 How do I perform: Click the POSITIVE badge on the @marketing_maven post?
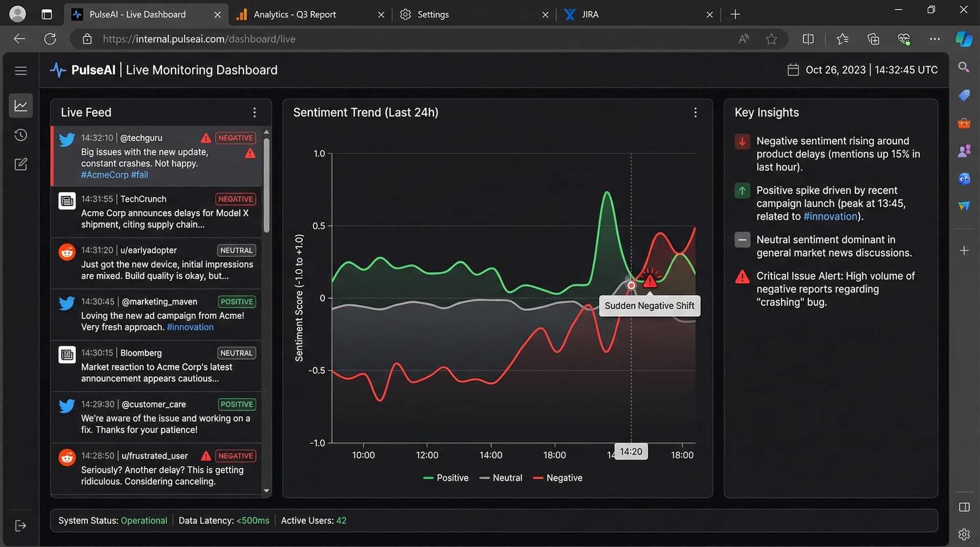[236, 302]
